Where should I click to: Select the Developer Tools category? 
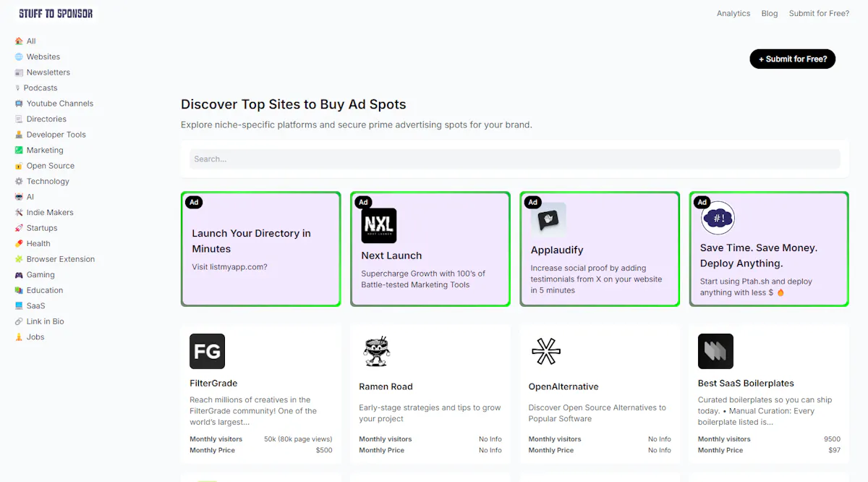coord(56,135)
